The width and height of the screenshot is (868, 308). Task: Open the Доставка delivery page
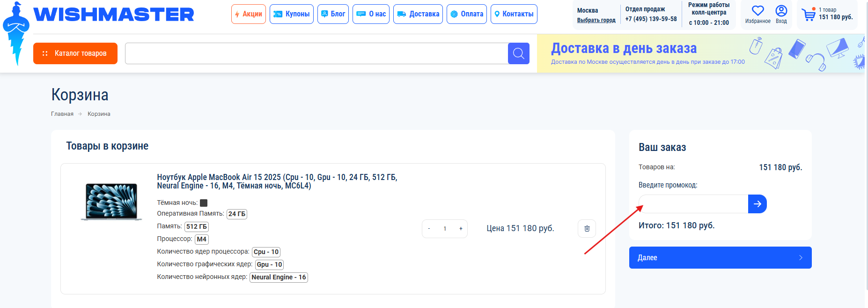[x=418, y=14]
